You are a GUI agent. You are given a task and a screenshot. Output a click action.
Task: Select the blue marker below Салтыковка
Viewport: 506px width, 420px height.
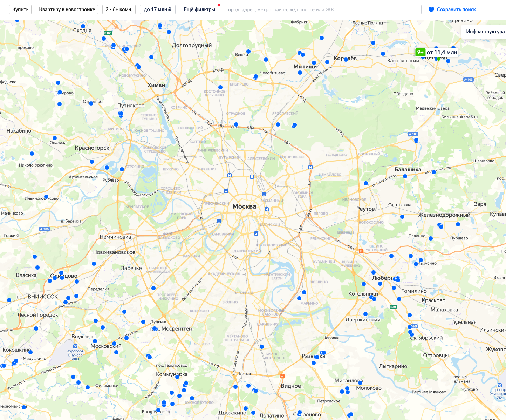[x=402, y=217]
